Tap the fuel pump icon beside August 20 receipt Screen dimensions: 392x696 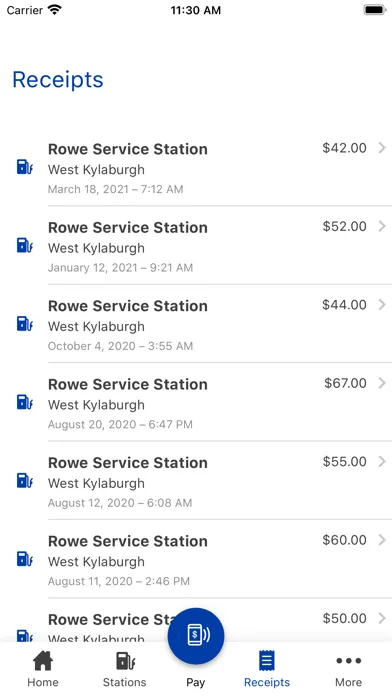(x=24, y=402)
